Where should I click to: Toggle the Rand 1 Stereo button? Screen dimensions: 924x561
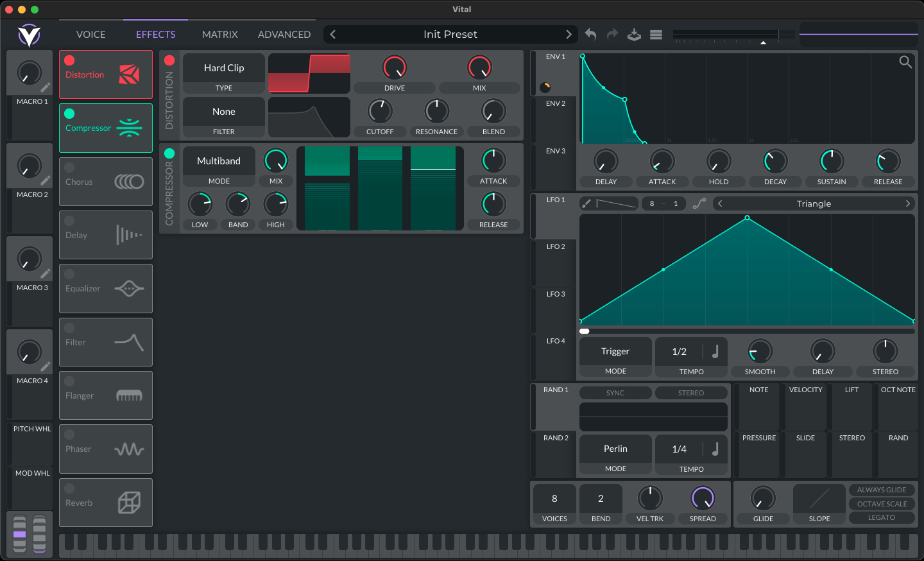click(691, 393)
